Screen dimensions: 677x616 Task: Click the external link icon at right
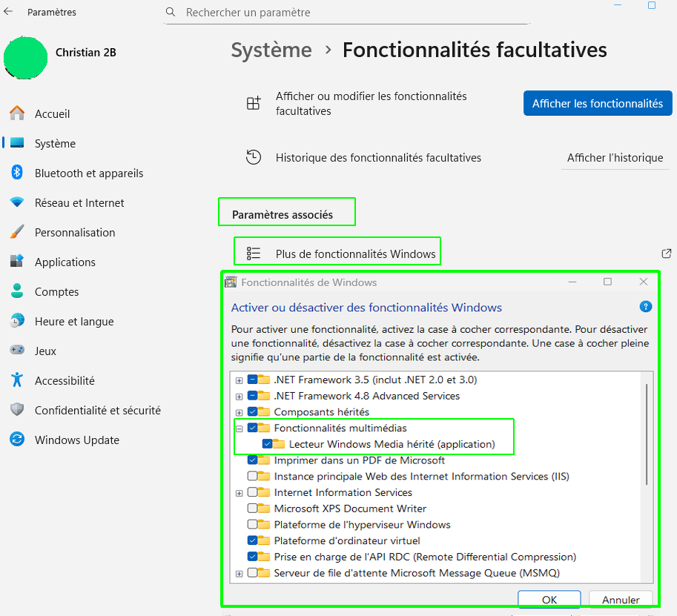(667, 254)
